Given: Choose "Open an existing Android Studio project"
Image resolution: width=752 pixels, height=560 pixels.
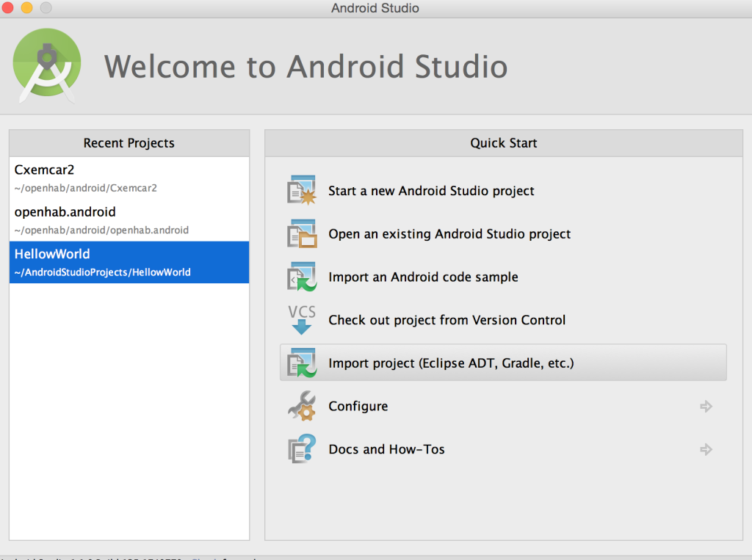Looking at the screenshot, I should (x=449, y=234).
